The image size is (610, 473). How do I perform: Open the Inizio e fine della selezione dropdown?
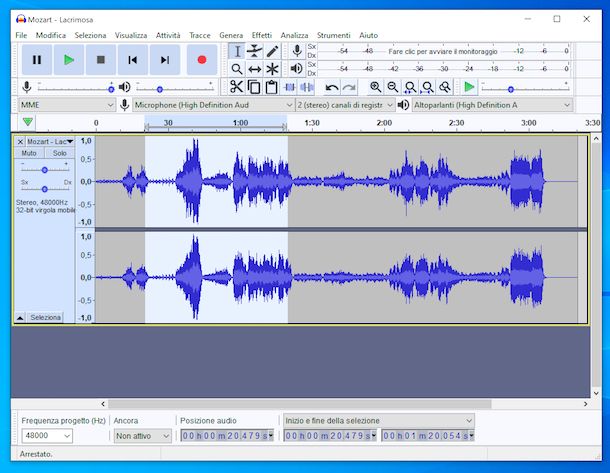379,420
